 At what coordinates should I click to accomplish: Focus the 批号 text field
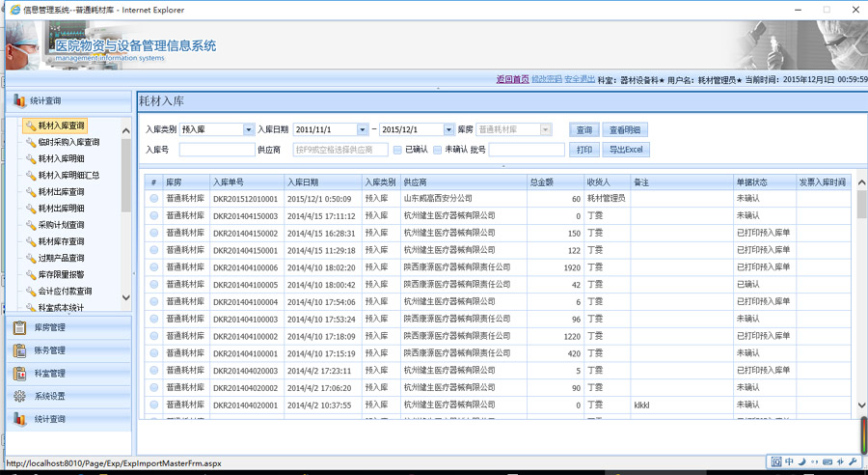pyautogui.click(x=527, y=150)
